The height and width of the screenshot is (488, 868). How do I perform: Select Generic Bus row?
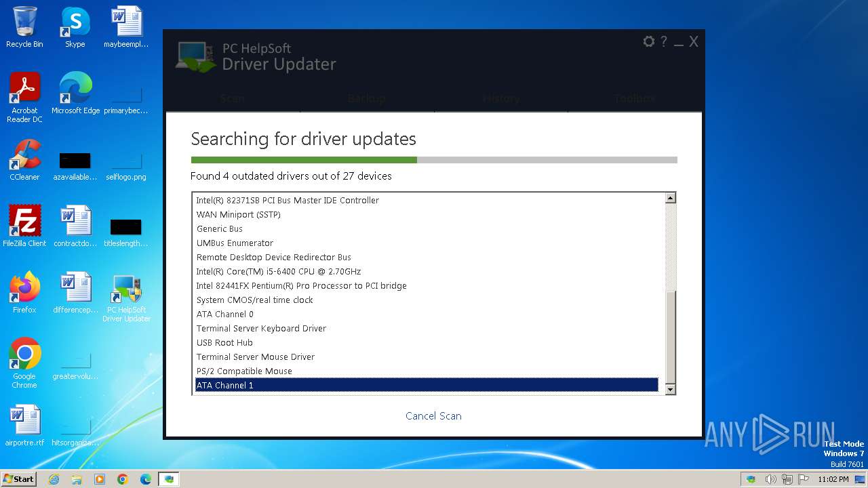click(427, 229)
